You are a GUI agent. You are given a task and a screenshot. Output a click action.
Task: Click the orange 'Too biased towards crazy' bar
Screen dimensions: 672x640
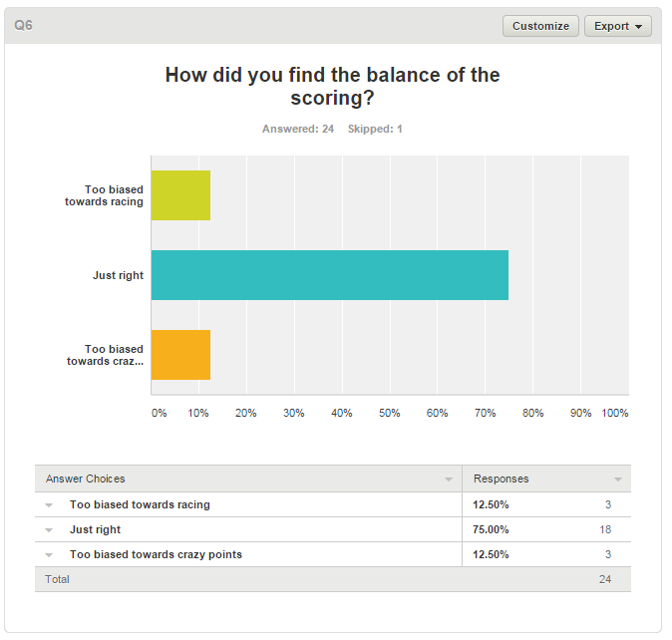point(180,355)
